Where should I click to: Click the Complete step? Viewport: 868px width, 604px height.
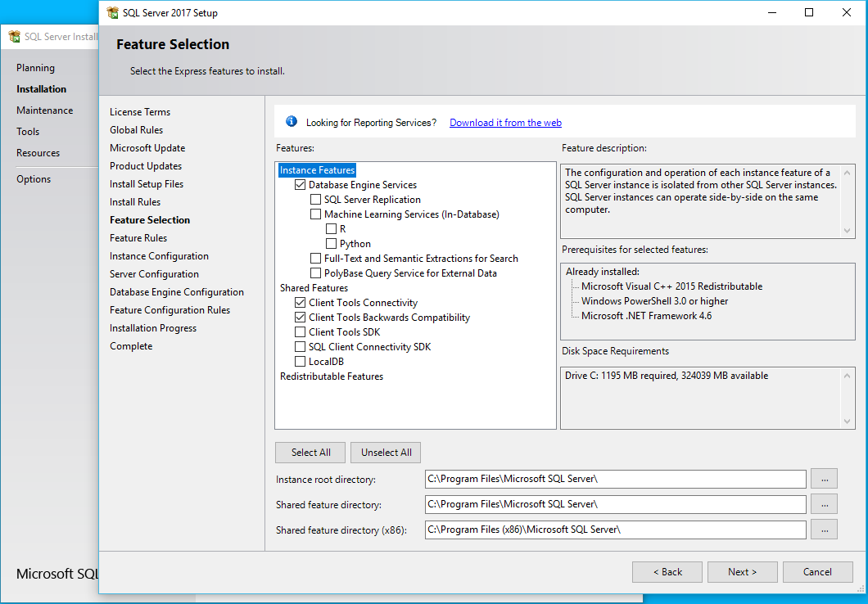131,346
